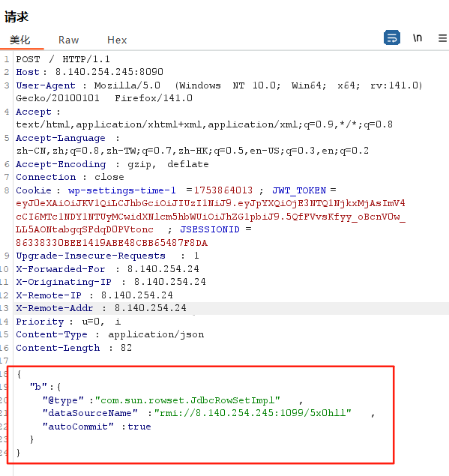Click line number 1 in the gutter
The image size is (449, 476).
pos(7,59)
